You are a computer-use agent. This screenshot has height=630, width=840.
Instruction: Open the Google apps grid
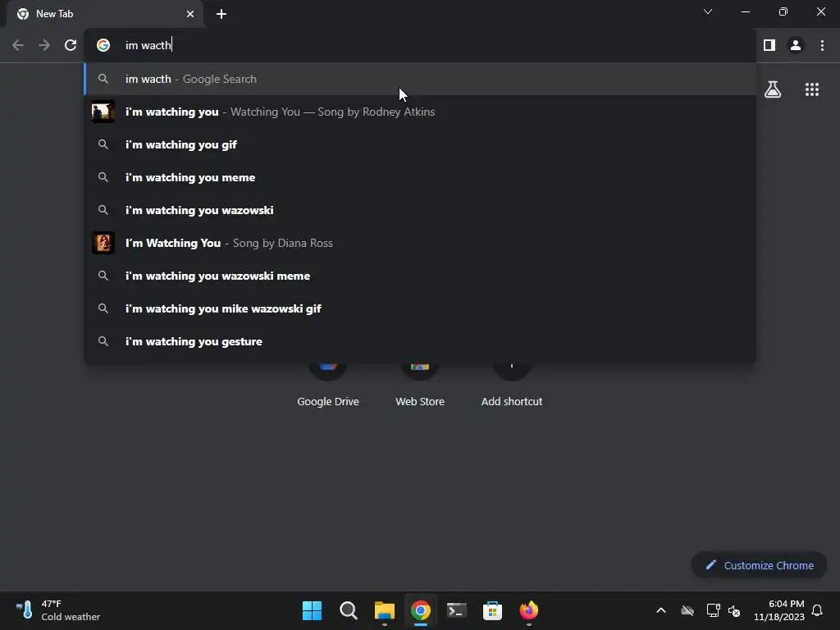click(x=811, y=89)
